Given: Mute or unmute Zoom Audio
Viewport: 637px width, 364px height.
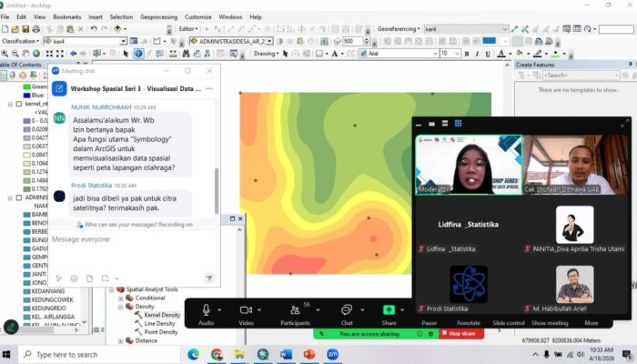Looking at the screenshot, I should point(206,315).
